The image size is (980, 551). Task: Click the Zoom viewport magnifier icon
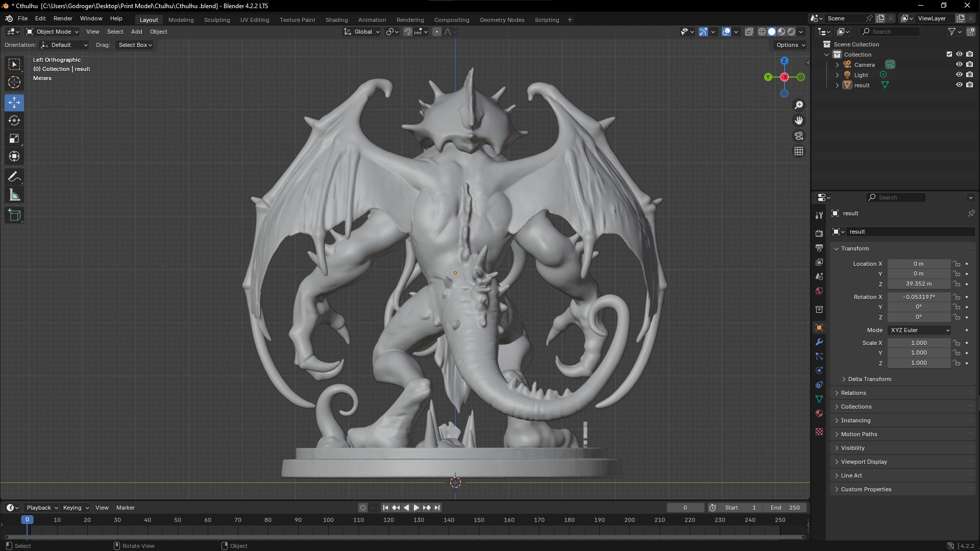pos(799,105)
